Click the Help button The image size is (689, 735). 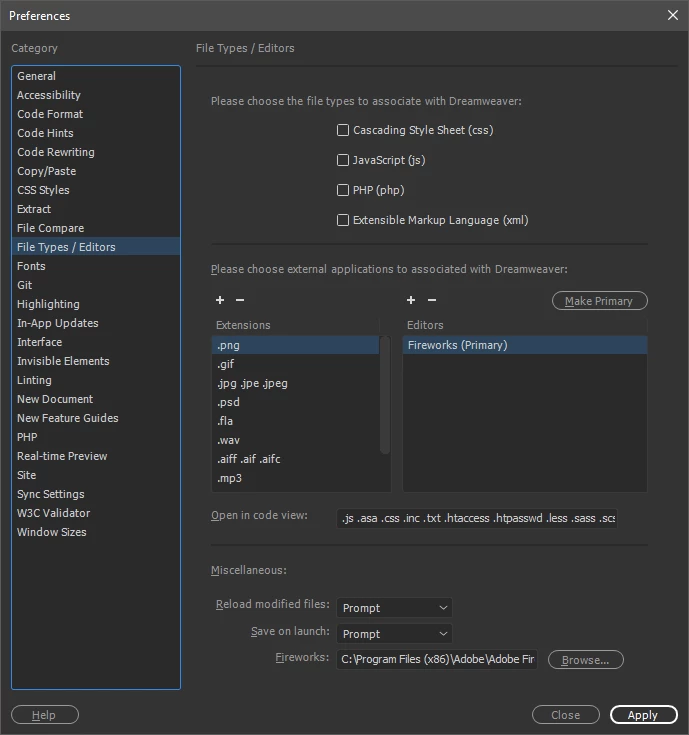tap(45, 714)
